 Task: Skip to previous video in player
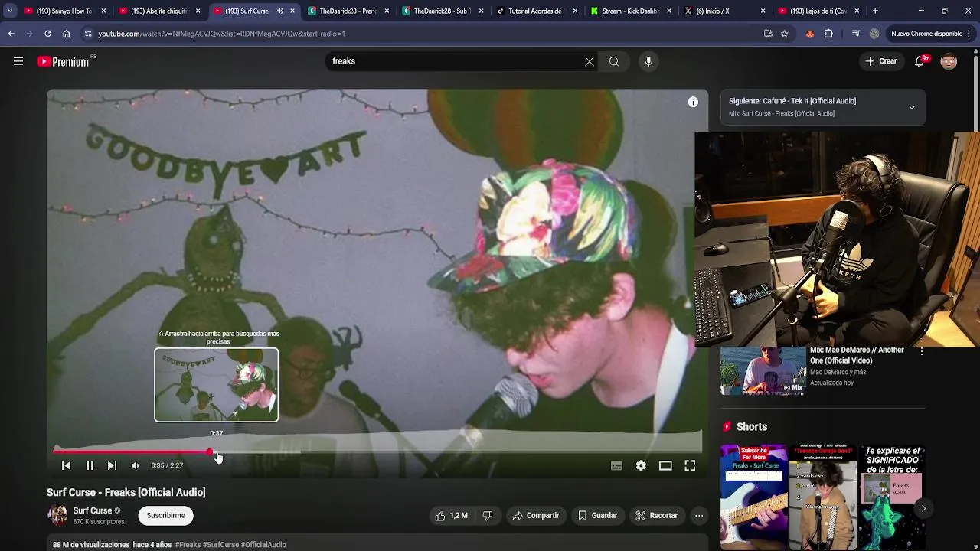pyautogui.click(x=66, y=465)
